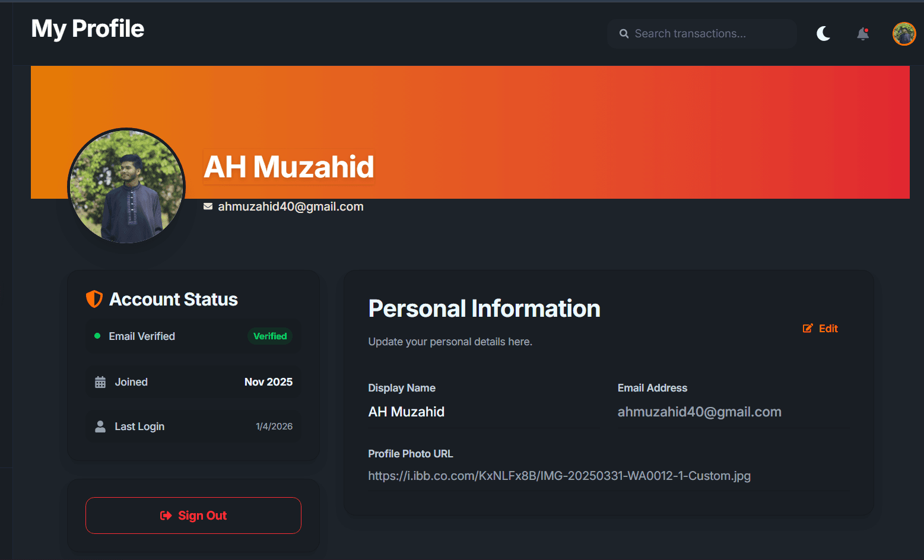
Task: Click the 'Email Address' label
Action: 652,388
